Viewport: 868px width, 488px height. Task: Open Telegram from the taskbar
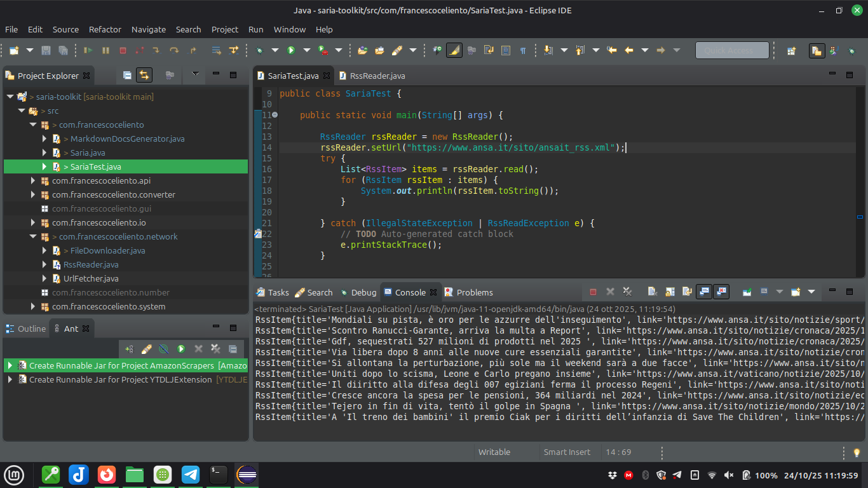click(x=191, y=475)
